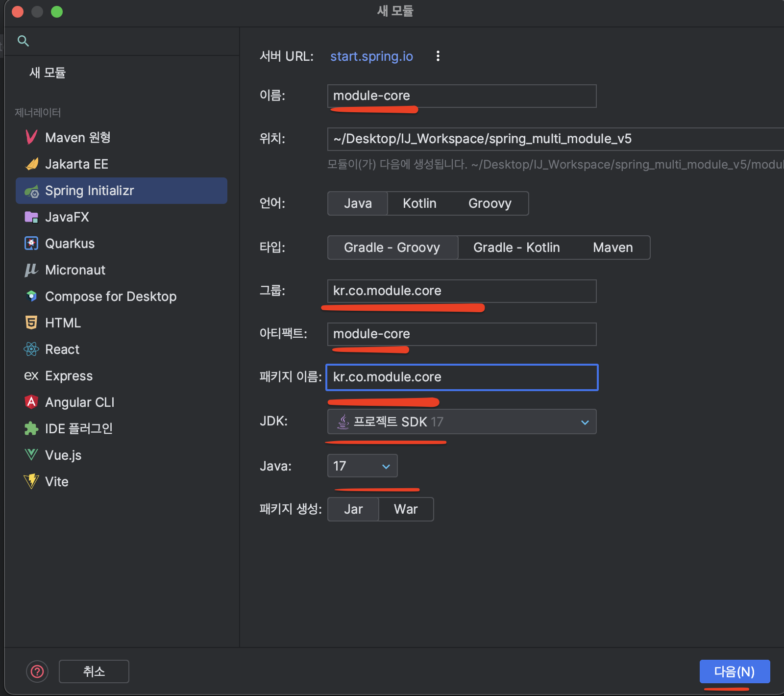Select the Quarkus generator
The width and height of the screenshot is (784, 696).
coord(122,243)
